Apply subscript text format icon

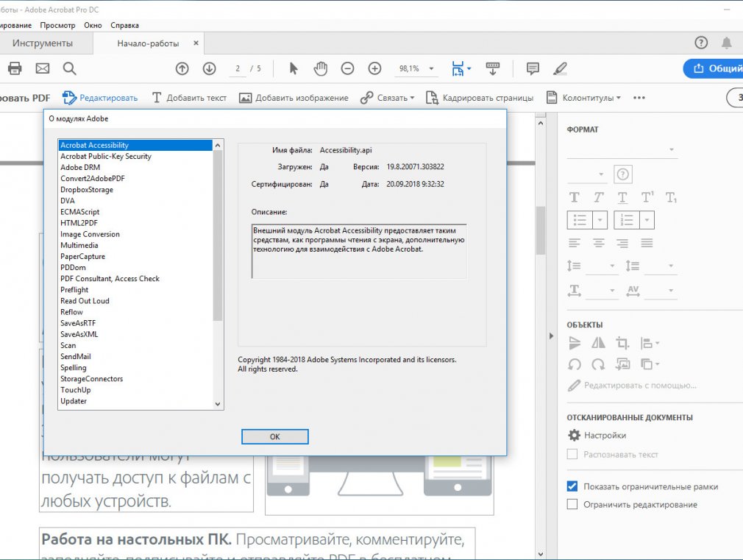tap(671, 197)
